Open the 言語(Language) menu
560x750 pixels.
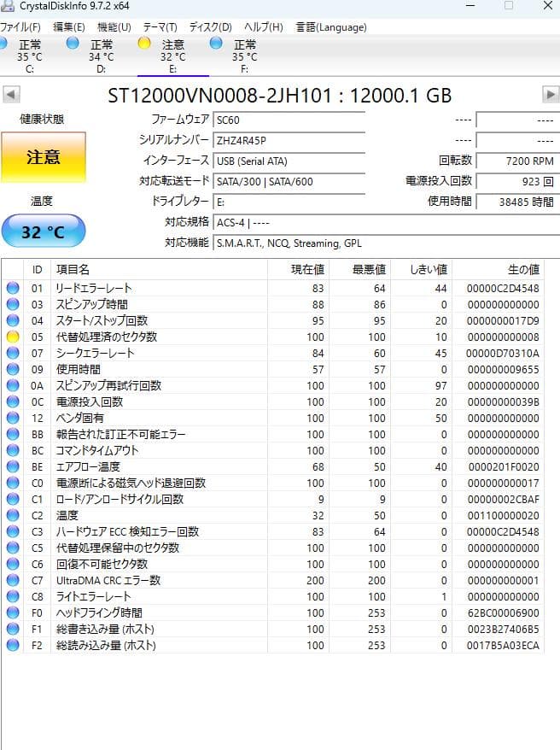pyautogui.click(x=331, y=27)
